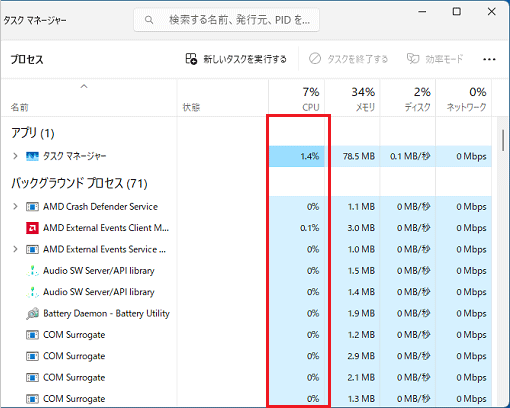Click fourth COM Surrogate icon
This screenshot has height=408, width=510.
click(x=32, y=399)
